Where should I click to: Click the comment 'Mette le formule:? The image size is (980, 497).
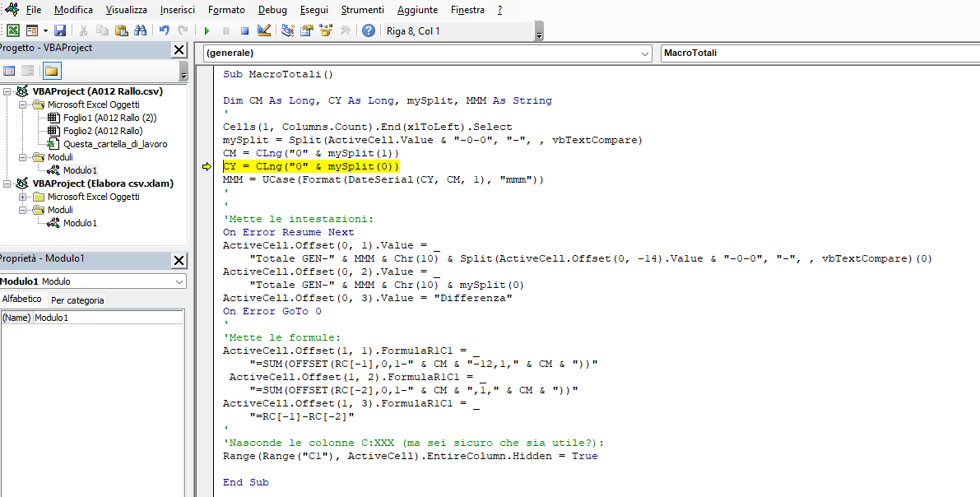pyautogui.click(x=282, y=337)
